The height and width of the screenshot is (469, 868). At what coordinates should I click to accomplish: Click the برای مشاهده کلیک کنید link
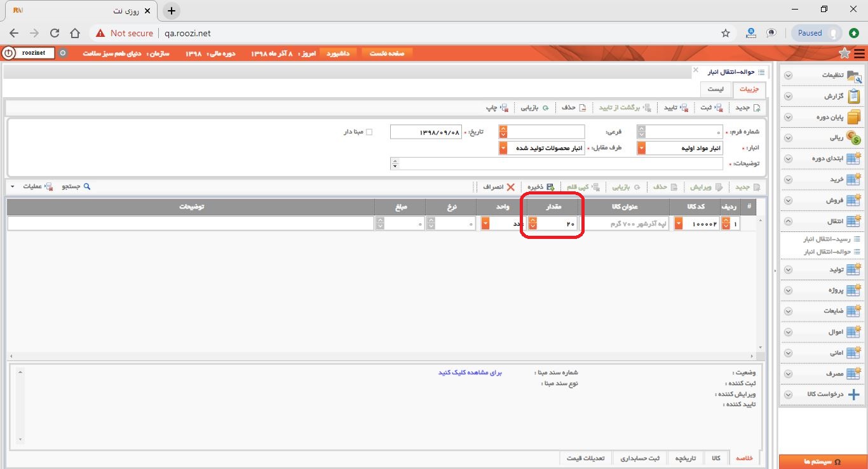point(470,373)
